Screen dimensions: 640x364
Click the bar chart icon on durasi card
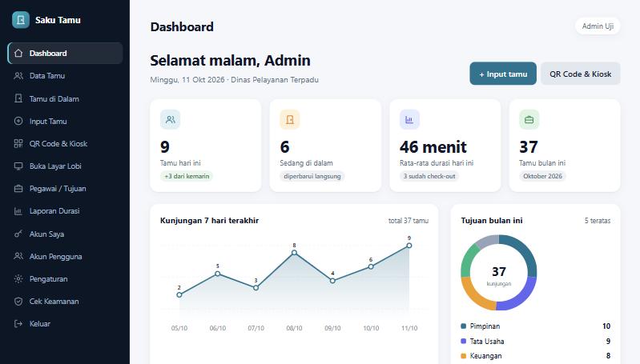[409, 119]
